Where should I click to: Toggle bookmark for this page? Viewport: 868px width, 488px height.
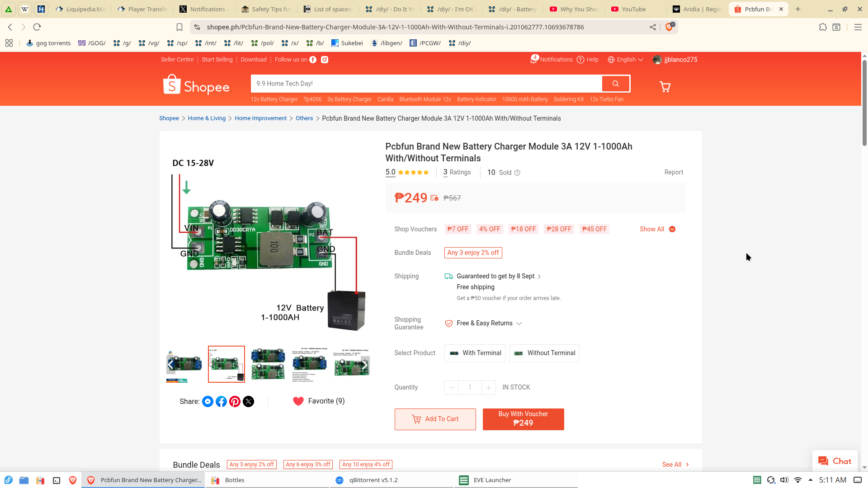[x=179, y=27]
